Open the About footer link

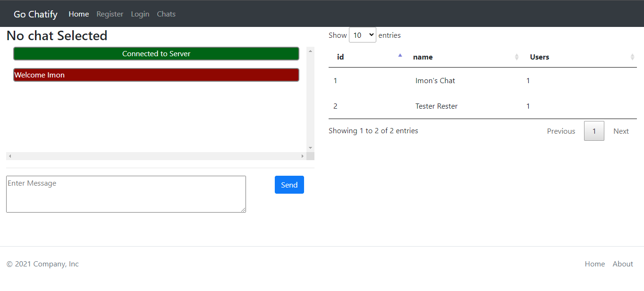[x=622, y=264]
